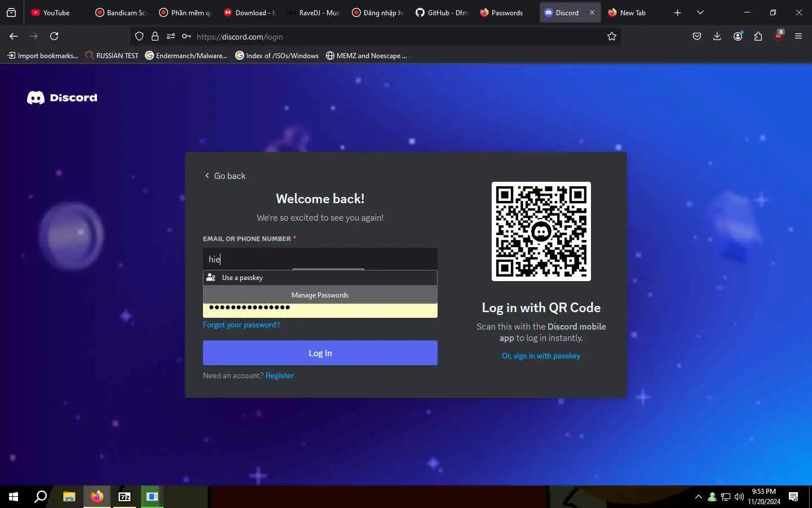
Task: Click the Discord logo
Action: (62, 98)
